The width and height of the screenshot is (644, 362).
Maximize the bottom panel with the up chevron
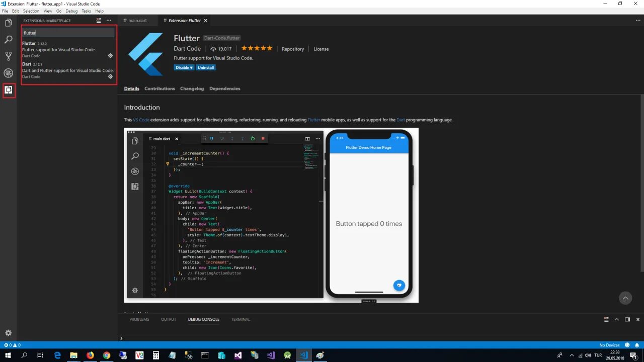(617, 319)
